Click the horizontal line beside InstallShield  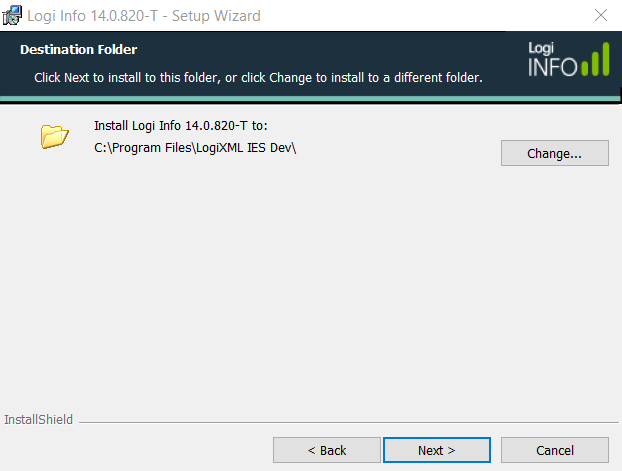tap(349, 423)
